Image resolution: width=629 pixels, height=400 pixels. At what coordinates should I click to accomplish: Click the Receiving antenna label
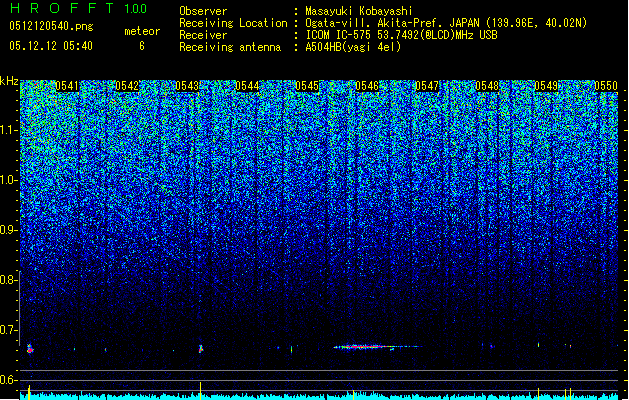pyautogui.click(x=230, y=47)
